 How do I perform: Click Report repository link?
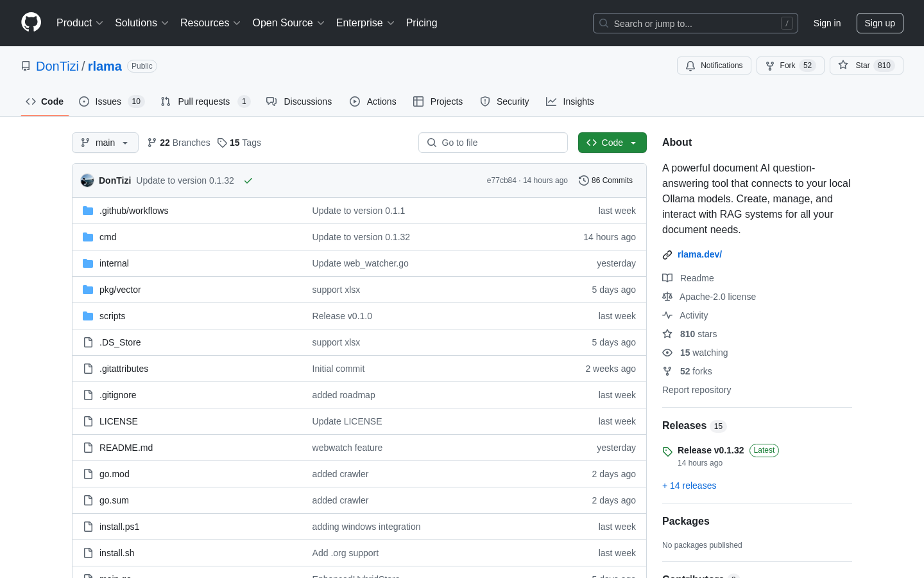pos(696,390)
